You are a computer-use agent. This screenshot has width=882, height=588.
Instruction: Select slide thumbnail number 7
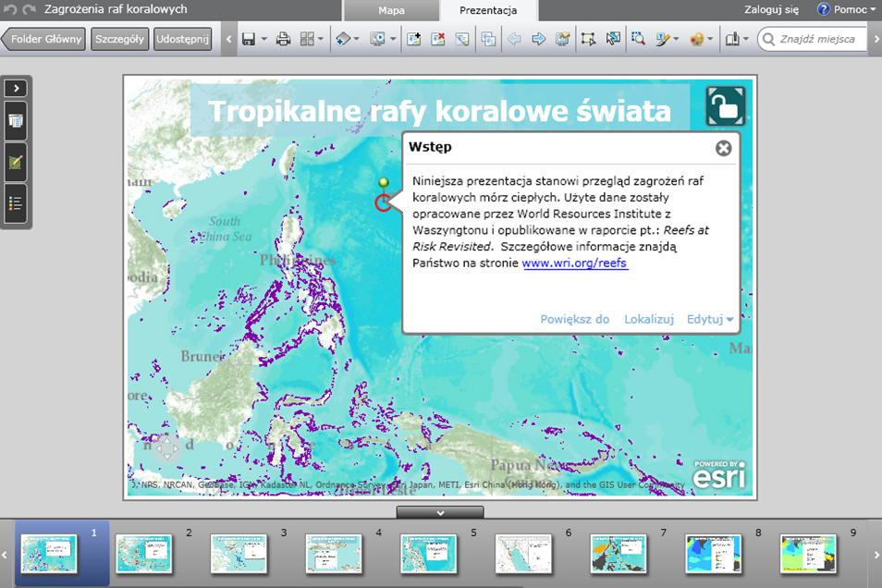point(619,554)
